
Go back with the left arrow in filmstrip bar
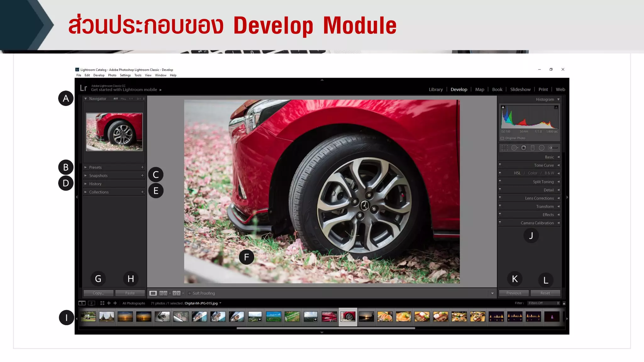click(x=109, y=303)
